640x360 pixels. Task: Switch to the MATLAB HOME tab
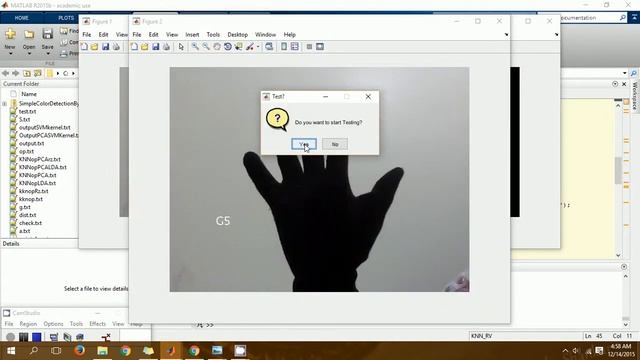[21, 18]
